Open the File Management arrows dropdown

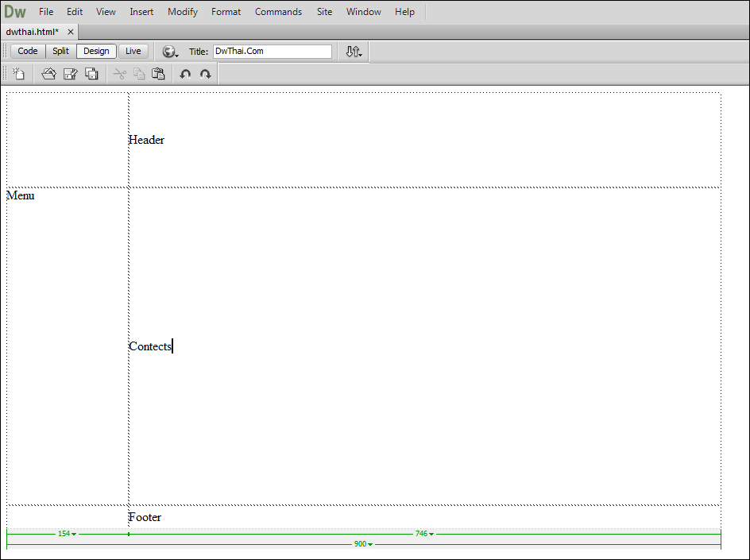click(354, 52)
